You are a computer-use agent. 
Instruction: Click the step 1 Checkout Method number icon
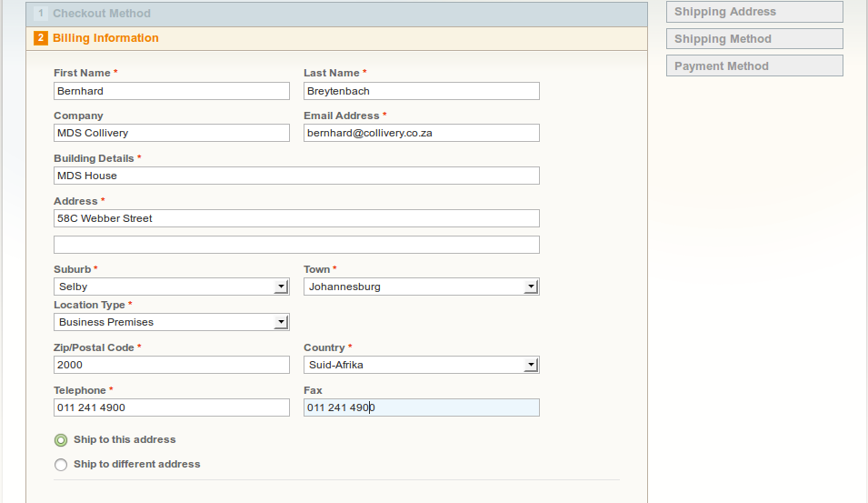pyautogui.click(x=40, y=14)
